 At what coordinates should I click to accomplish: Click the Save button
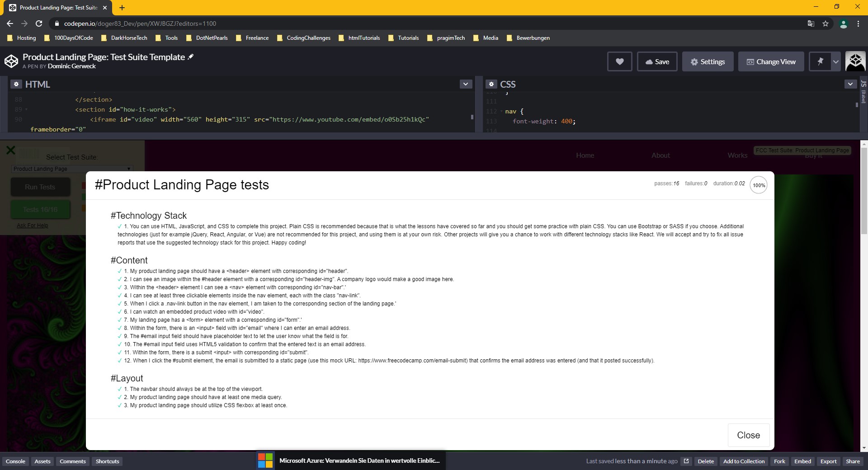pyautogui.click(x=657, y=62)
